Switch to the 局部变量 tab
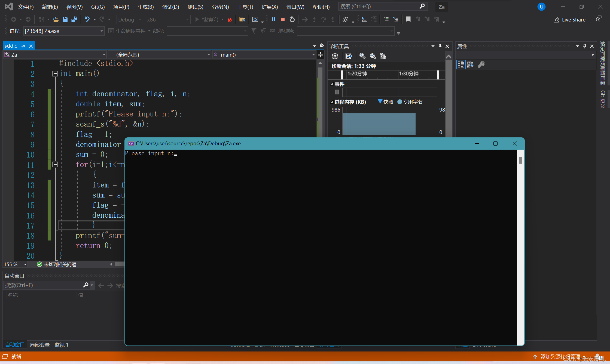Screen dimensions: 610x364 [x=39, y=345]
